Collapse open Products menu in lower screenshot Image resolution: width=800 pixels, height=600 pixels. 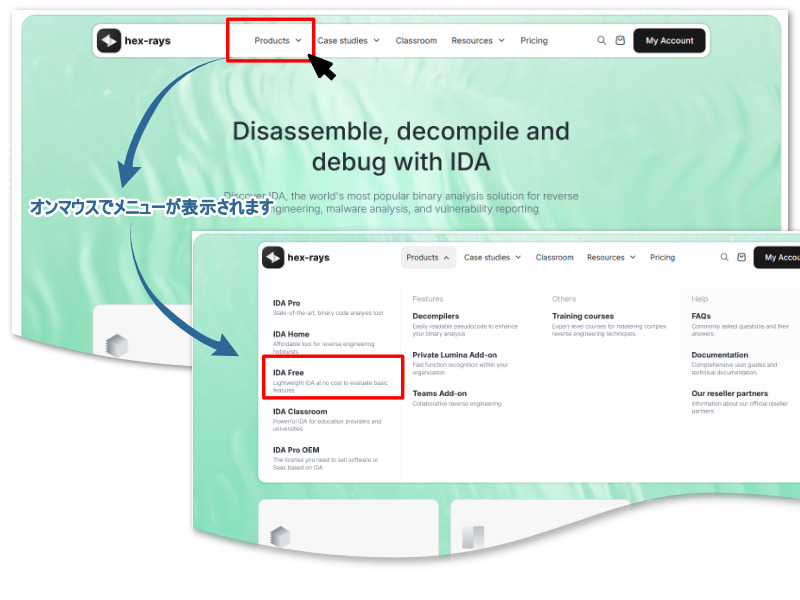pyautogui.click(x=428, y=257)
